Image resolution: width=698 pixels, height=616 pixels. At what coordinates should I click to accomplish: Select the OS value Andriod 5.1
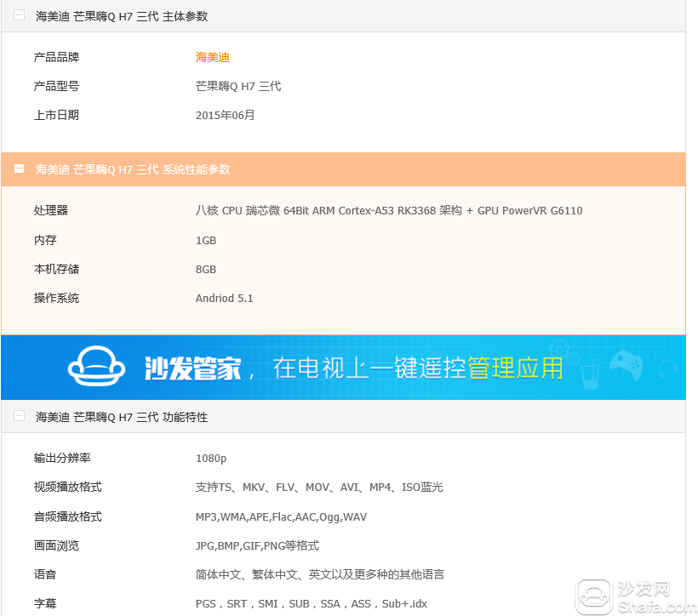point(225,298)
